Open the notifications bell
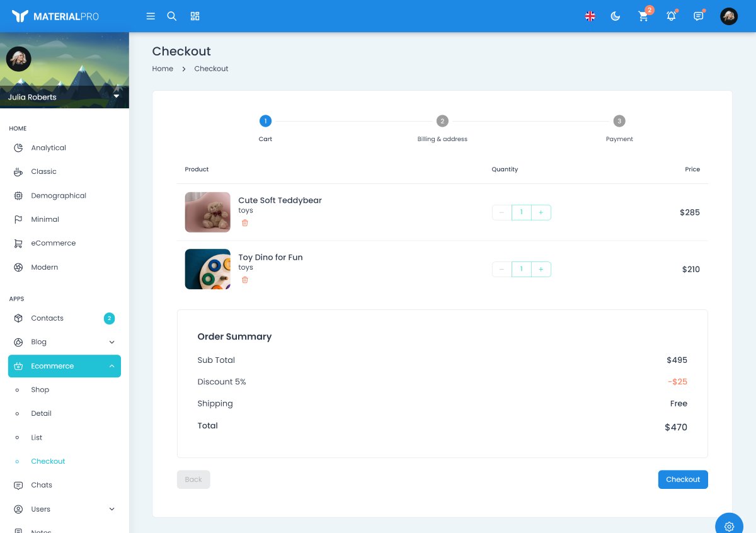756x533 pixels. 670,16
